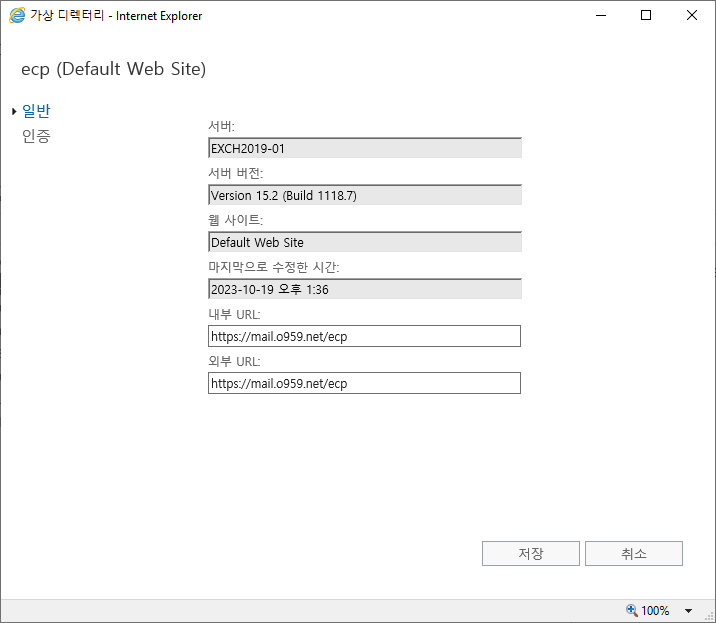
Task: Click the 외부 URL: label
Action: point(234,361)
